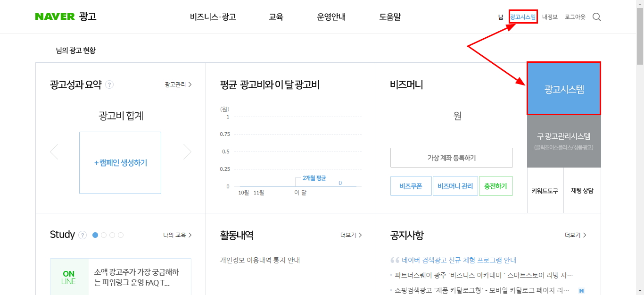
Task: Click 가상 계좌 등록하기 button
Action: point(451,158)
